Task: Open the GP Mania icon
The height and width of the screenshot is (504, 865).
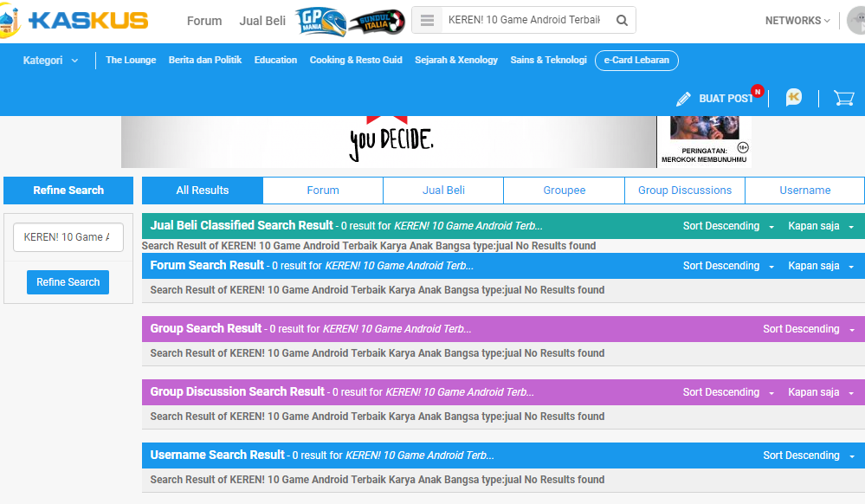Action: [321, 22]
